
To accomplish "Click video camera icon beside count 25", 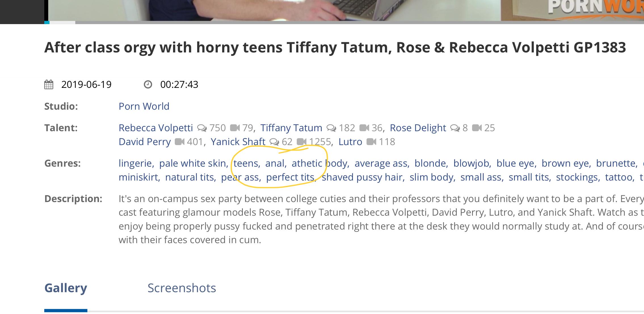I will coord(477,128).
